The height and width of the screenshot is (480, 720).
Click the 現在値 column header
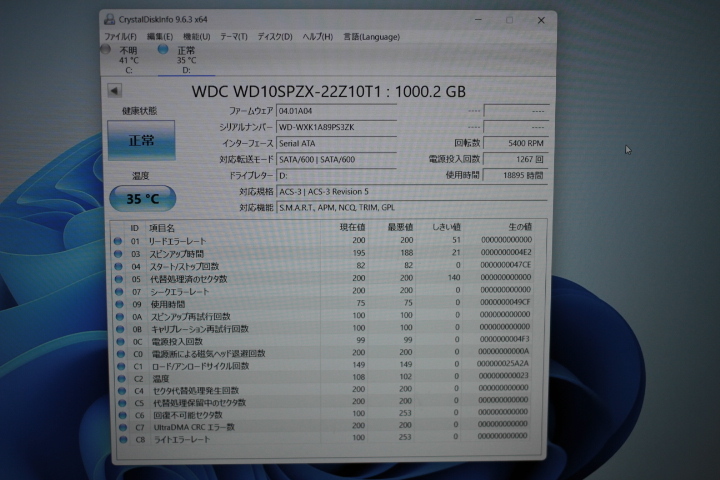click(352, 227)
